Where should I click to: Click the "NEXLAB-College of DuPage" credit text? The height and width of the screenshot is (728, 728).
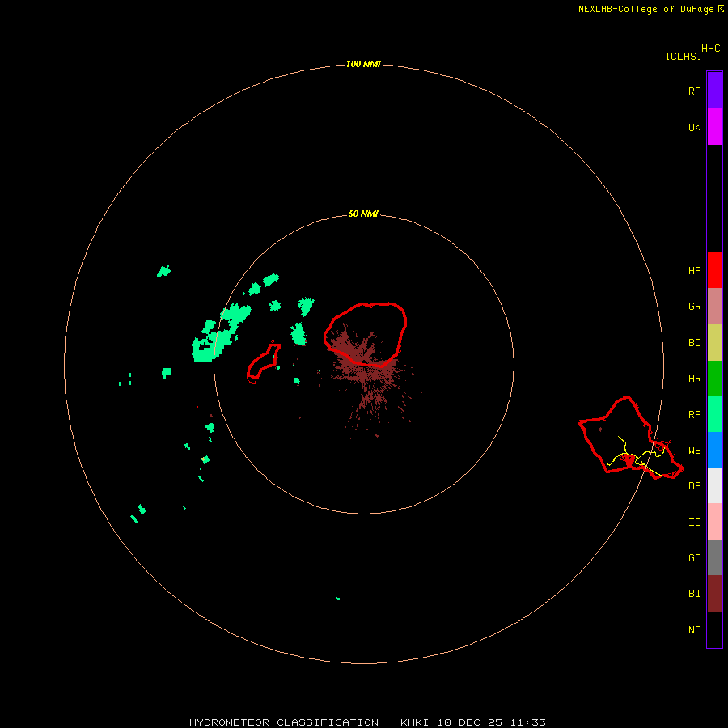(645, 9)
